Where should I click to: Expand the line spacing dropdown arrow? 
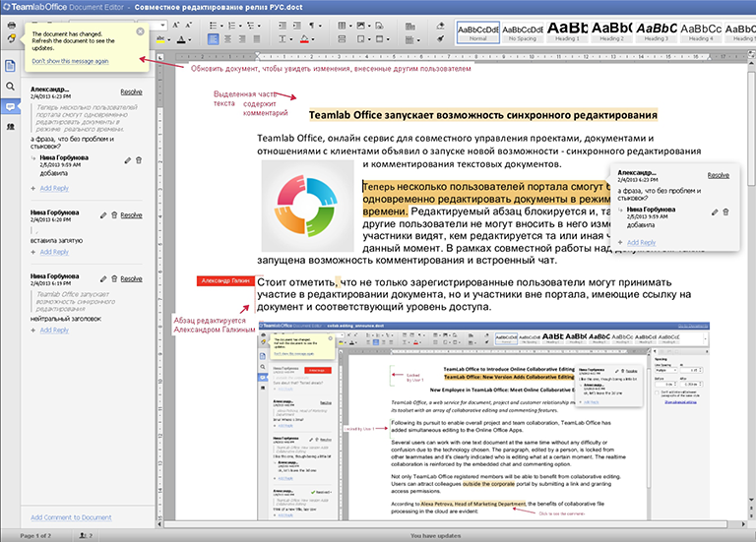point(291,39)
